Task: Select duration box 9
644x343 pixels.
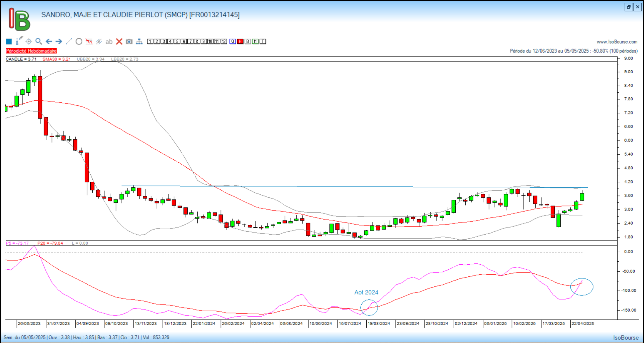Action: 203,41
